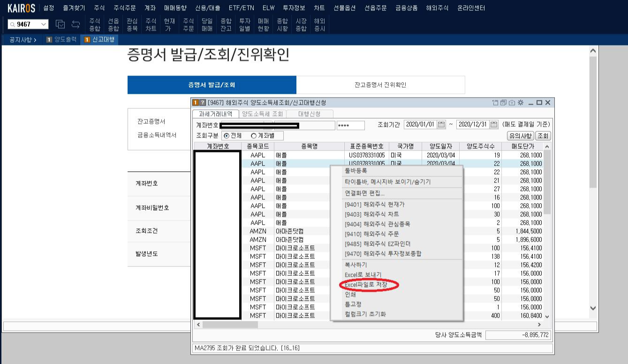
Task: Select 증명서 발급/조회 tab
Action: 212,85
